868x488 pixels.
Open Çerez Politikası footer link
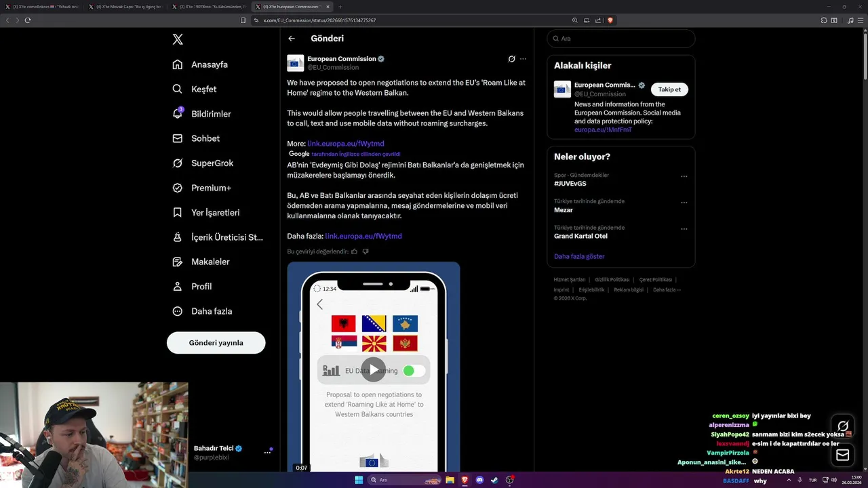(656, 280)
